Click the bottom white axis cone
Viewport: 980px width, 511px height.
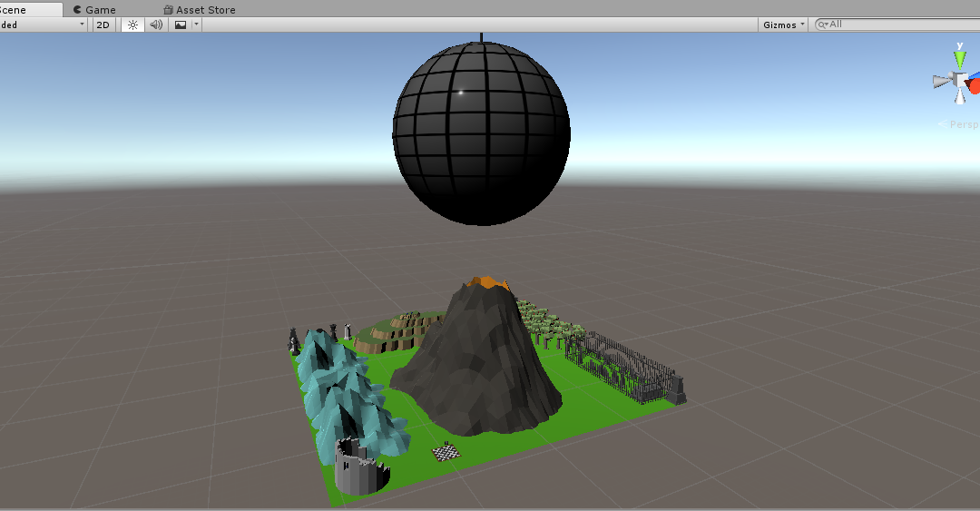click(x=960, y=97)
